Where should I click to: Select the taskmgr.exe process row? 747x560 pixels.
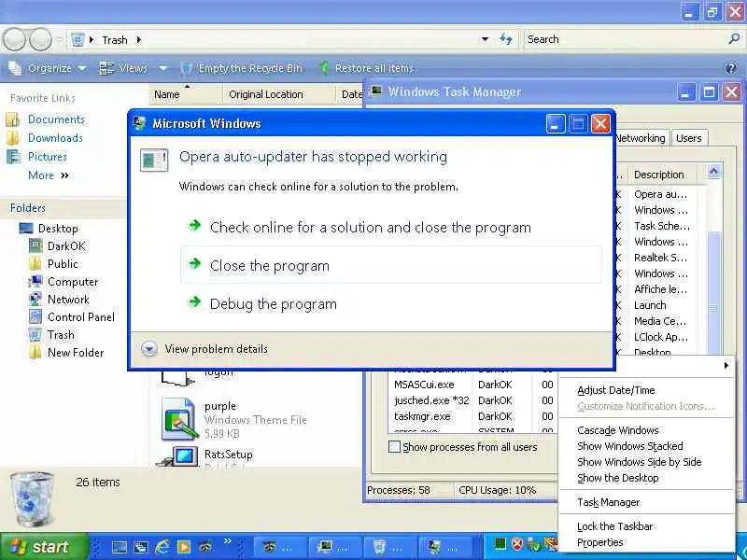tap(473, 416)
